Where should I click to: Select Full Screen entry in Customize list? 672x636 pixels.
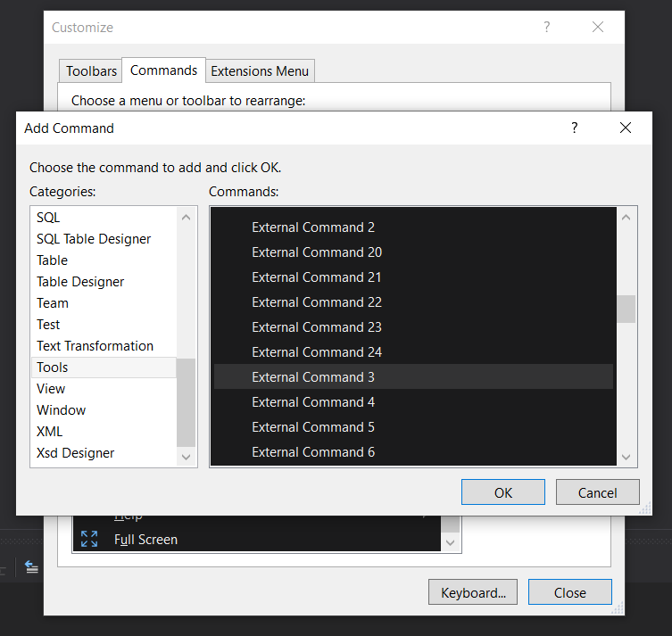[x=257, y=539]
